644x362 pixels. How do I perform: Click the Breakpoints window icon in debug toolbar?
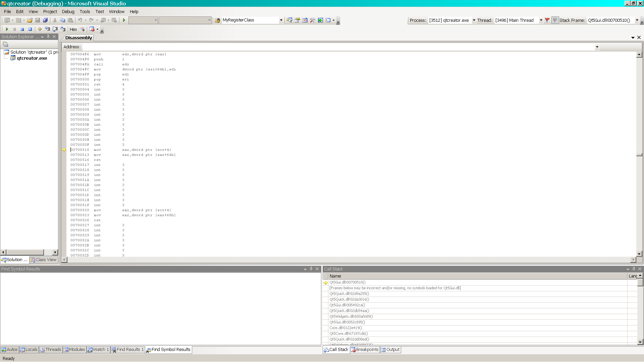[92, 29]
